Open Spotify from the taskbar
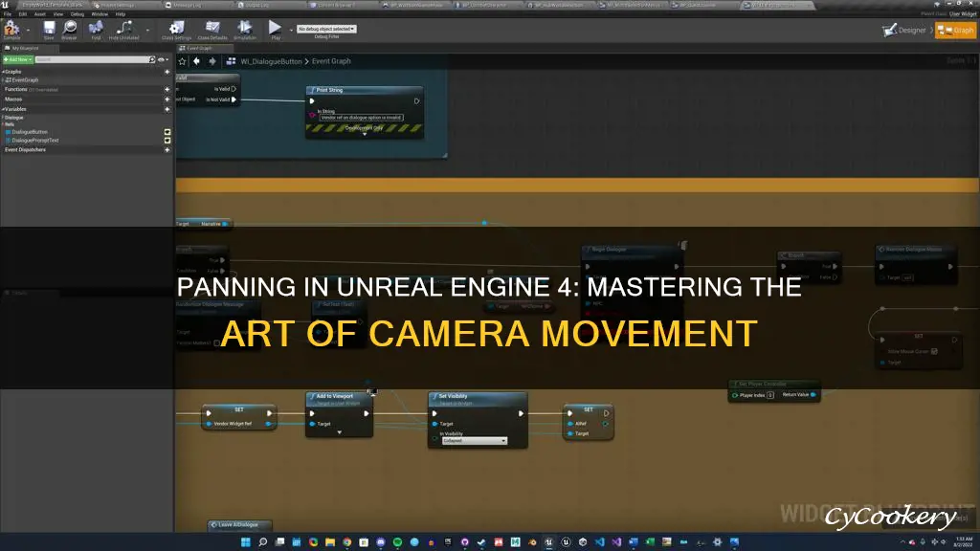Viewport: 980px width, 551px height. (x=397, y=542)
